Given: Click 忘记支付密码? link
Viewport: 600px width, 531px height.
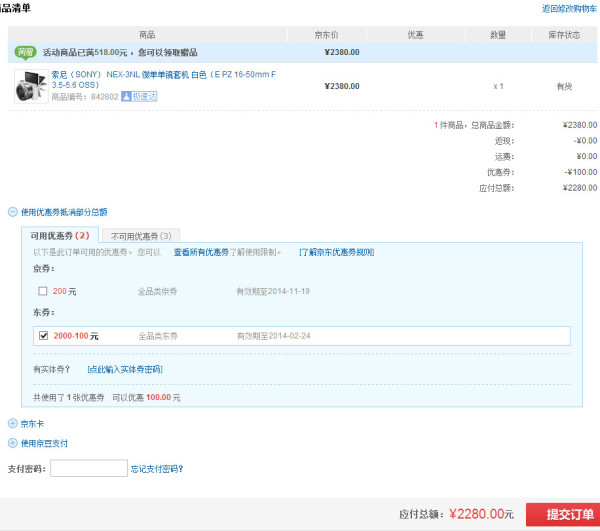Looking at the screenshot, I should [157, 469].
